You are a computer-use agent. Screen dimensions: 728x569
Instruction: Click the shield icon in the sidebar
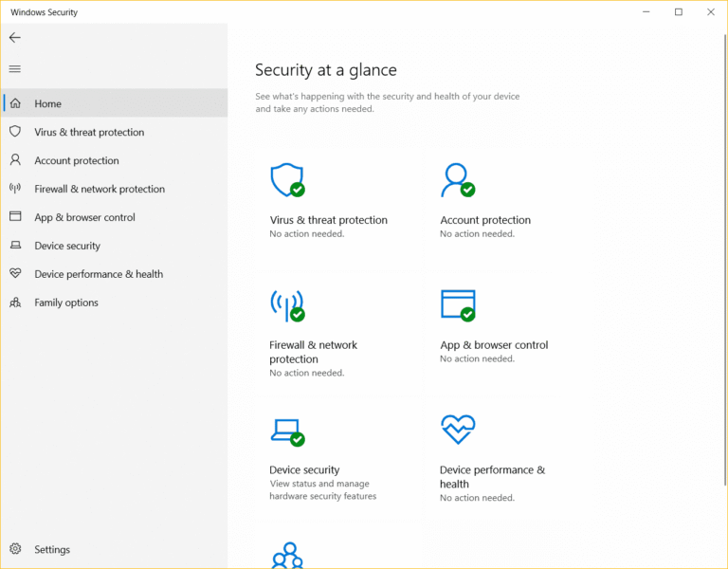click(15, 132)
